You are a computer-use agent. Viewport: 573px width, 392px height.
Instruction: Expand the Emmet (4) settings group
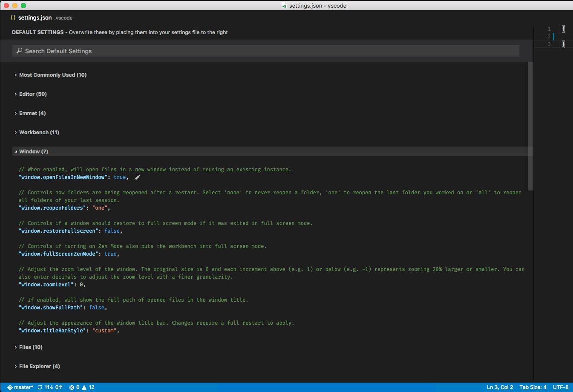coord(32,113)
